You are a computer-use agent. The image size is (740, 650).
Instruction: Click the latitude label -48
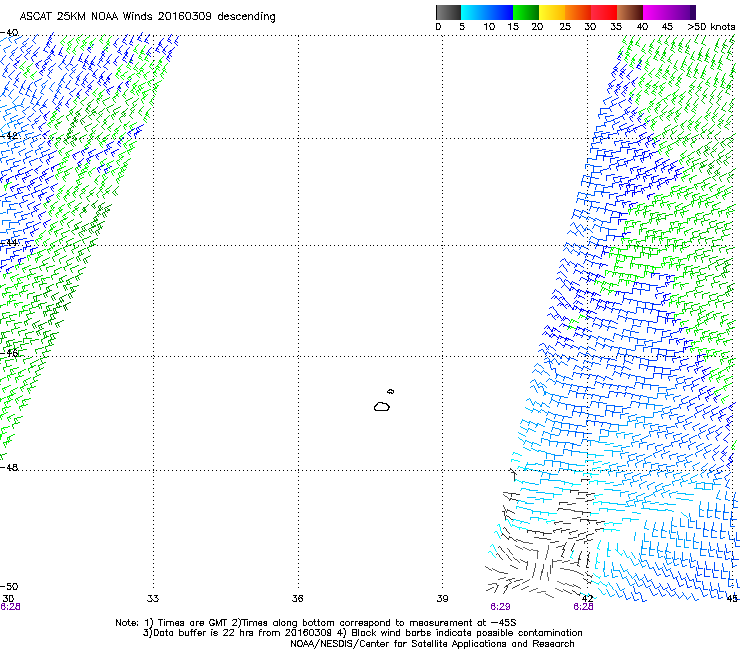click(9, 467)
